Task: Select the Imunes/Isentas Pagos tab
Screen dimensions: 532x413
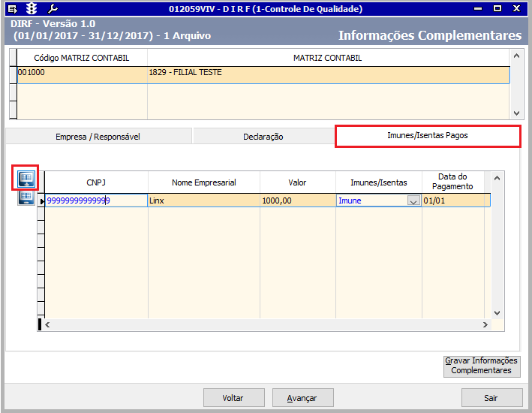Action: pos(428,135)
